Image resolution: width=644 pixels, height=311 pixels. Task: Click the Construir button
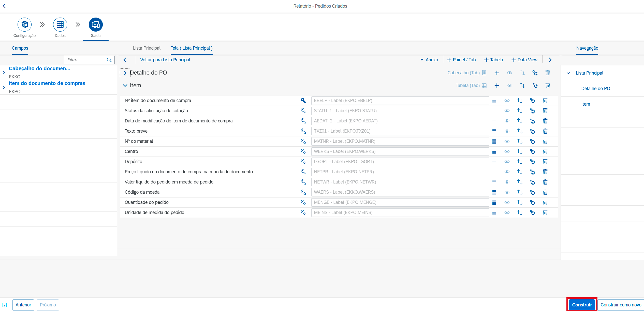click(582, 305)
